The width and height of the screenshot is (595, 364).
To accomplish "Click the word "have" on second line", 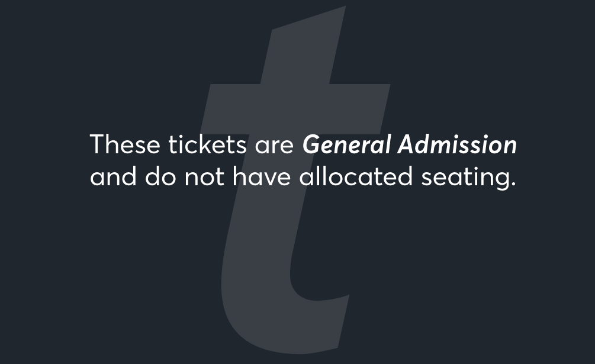I will click(262, 177).
